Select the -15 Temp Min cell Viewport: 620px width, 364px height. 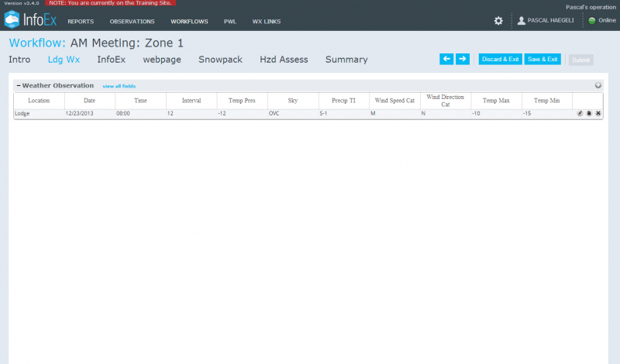(x=547, y=113)
